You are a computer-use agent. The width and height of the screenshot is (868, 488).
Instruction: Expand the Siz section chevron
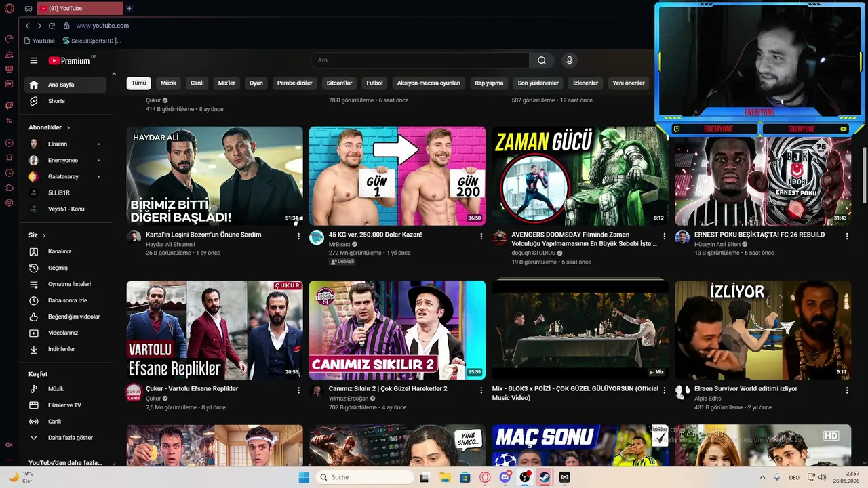pos(44,235)
